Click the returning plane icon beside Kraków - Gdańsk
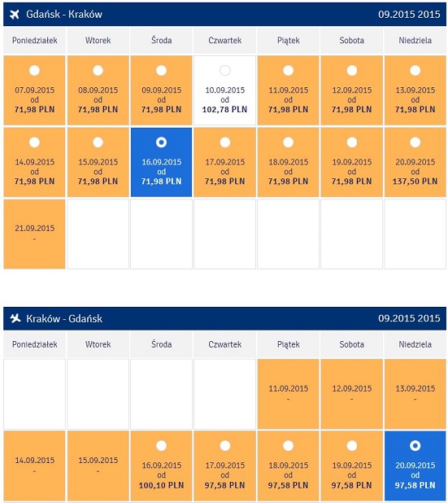 (15, 318)
